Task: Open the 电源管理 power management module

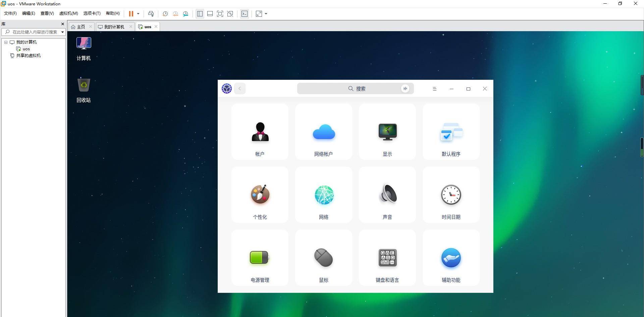Action: click(260, 258)
